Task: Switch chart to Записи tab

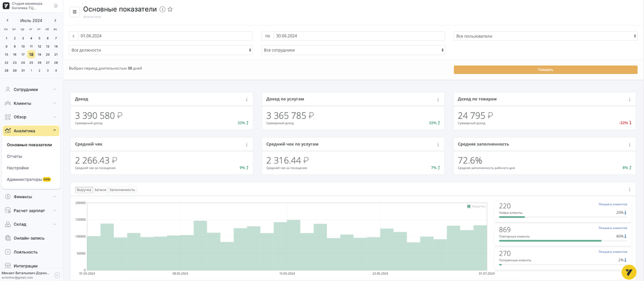Action: tap(100, 190)
